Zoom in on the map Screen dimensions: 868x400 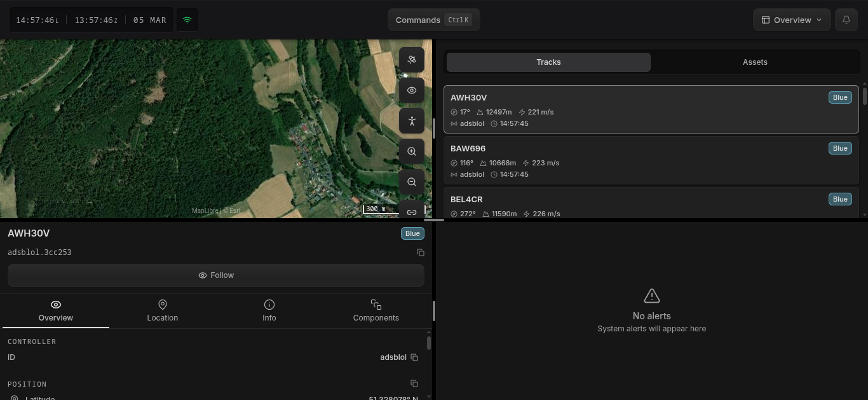(x=412, y=151)
